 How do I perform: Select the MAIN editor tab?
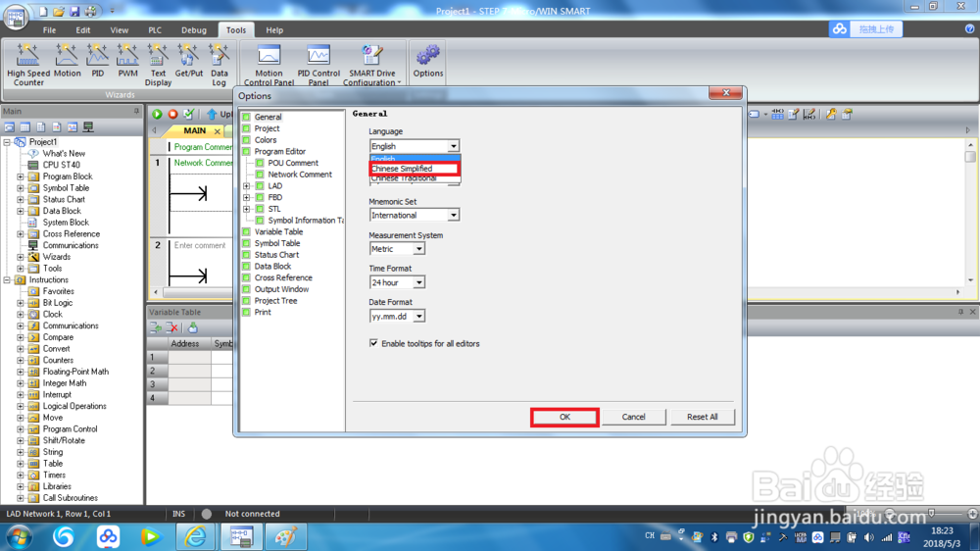(194, 130)
